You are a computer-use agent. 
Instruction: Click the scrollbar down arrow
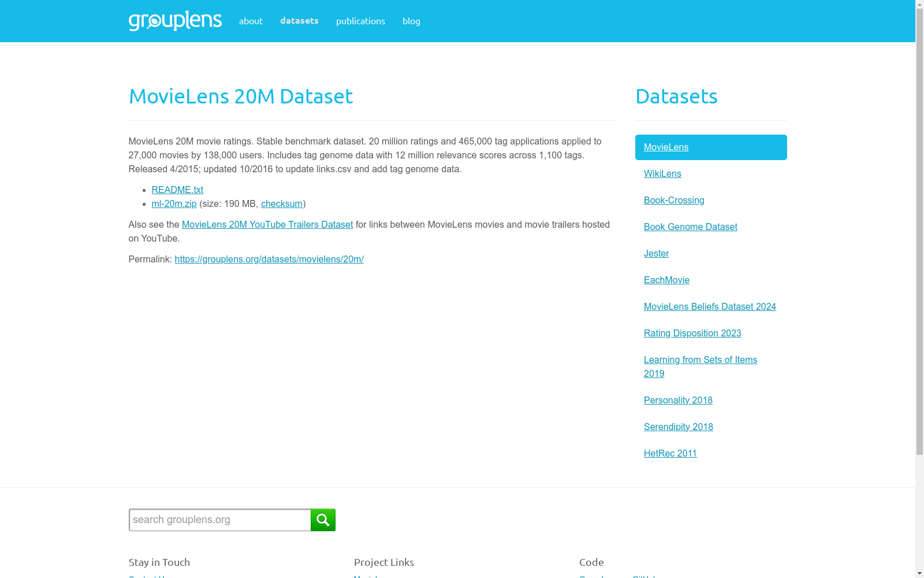pos(919,573)
